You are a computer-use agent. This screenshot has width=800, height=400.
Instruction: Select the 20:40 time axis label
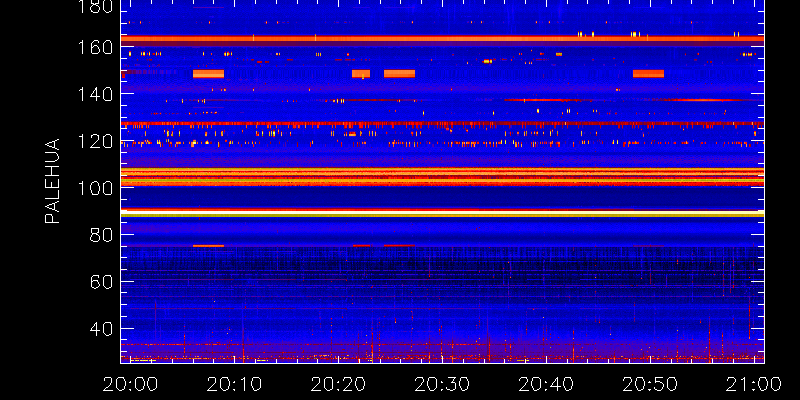coord(546,384)
